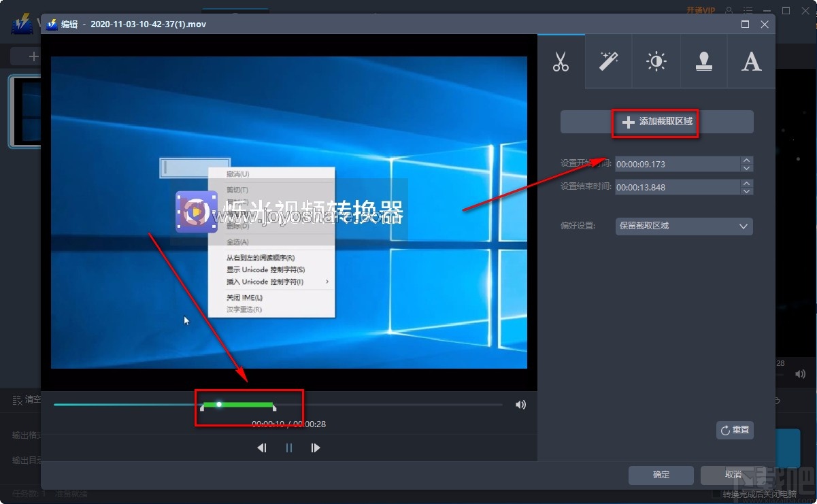Viewport: 817px width, 504px height.
Task: Switch to the scissors trimming tab
Action: [561, 61]
